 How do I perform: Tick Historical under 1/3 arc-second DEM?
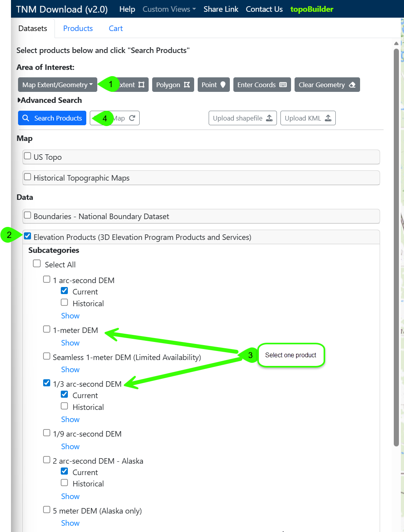click(x=65, y=406)
